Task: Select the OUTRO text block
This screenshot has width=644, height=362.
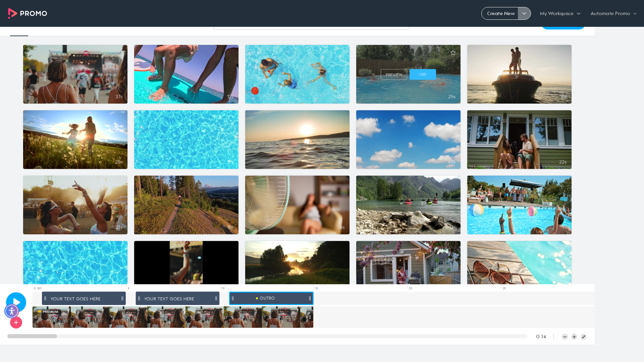Action: (271, 298)
